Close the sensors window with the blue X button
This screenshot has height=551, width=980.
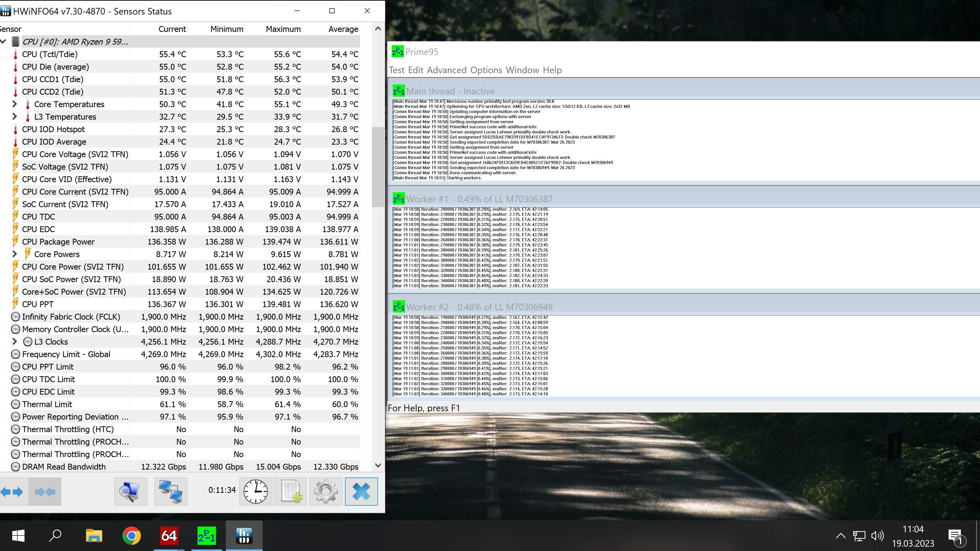[361, 491]
